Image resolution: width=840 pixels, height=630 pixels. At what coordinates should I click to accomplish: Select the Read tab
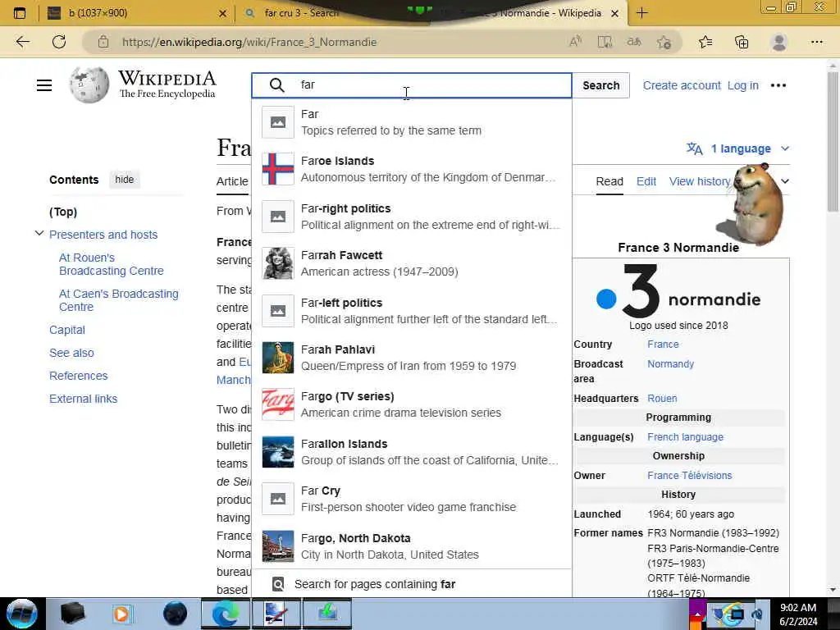coord(609,181)
